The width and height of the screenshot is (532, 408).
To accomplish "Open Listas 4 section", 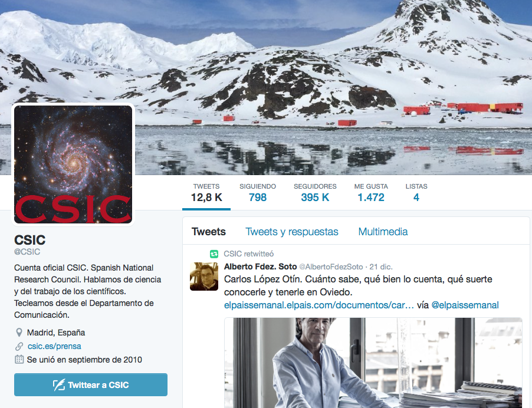I will (x=416, y=193).
